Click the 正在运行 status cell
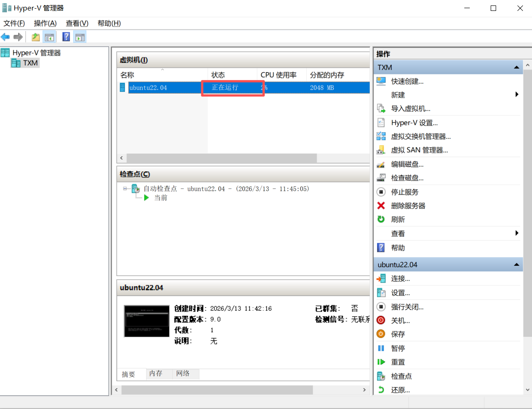The width and height of the screenshot is (532, 409). tap(225, 88)
